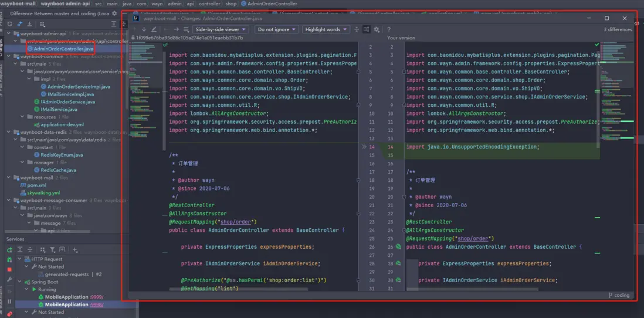Image resolution: width=644 pixels, height=318 pixels.
Task: Toggle collapse unchanged fragments
Action: click(356, 29)
